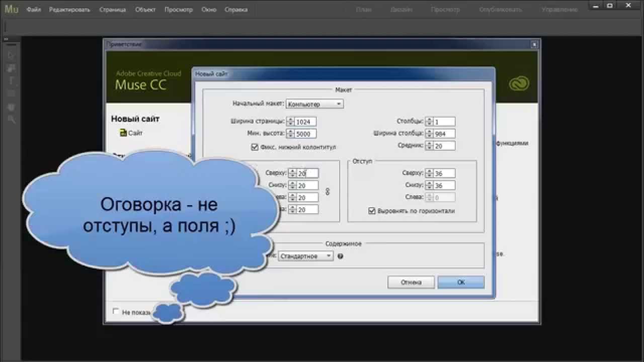Click the Мин. высота field showing 5000
The height and width of the screenshot is (362, 644).
click(x=306, y=134)
